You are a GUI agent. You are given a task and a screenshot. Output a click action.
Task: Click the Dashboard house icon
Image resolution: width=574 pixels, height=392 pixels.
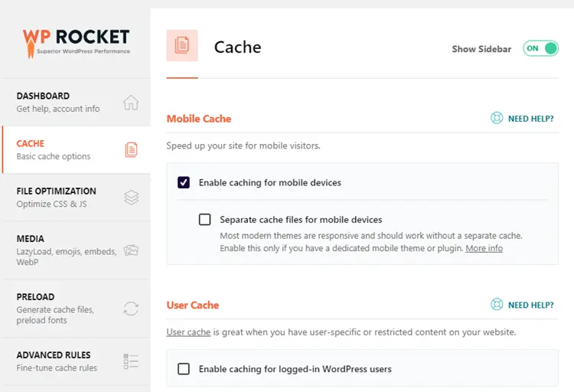(x=131, y=103)
